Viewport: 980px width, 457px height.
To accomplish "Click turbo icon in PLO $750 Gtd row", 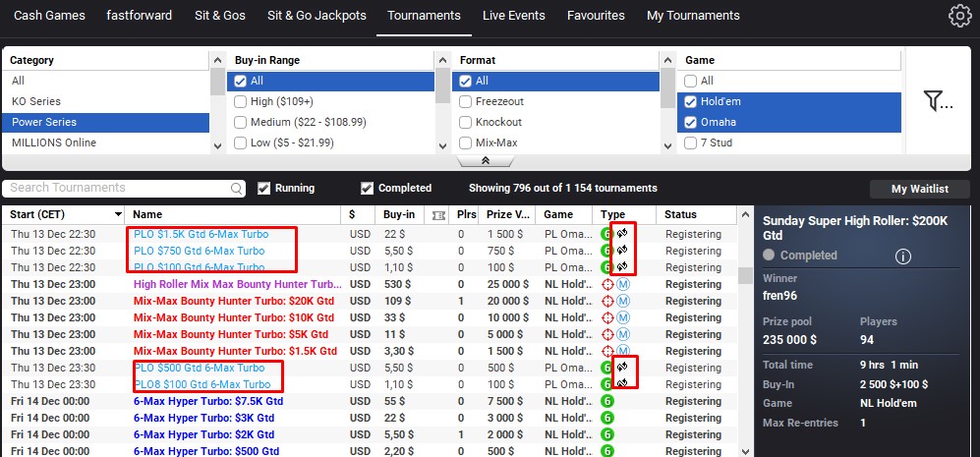I will (622, 250).
